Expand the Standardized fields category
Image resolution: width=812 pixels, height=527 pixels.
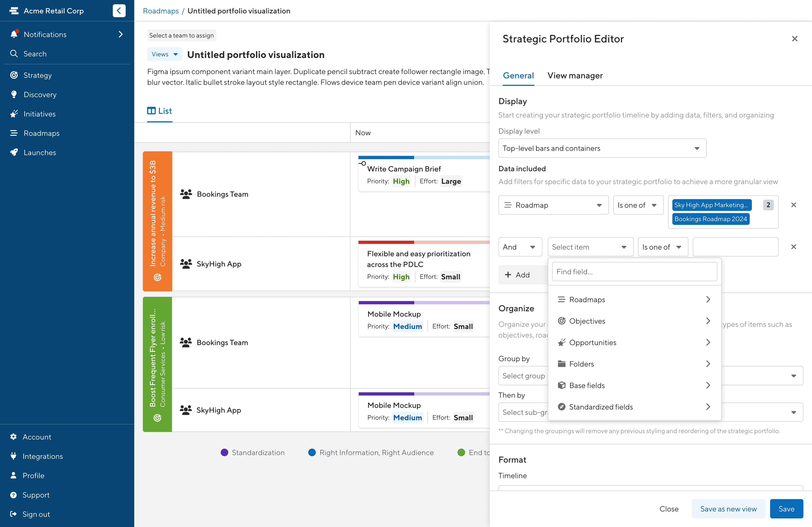634,407
